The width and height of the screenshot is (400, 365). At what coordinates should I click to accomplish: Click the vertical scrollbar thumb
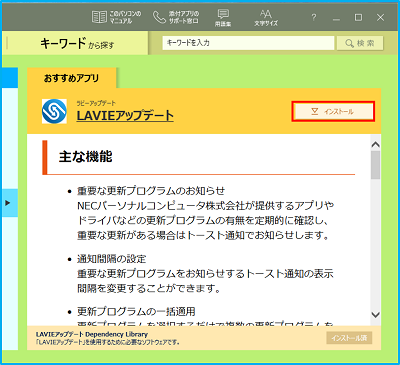pos(376,165)
